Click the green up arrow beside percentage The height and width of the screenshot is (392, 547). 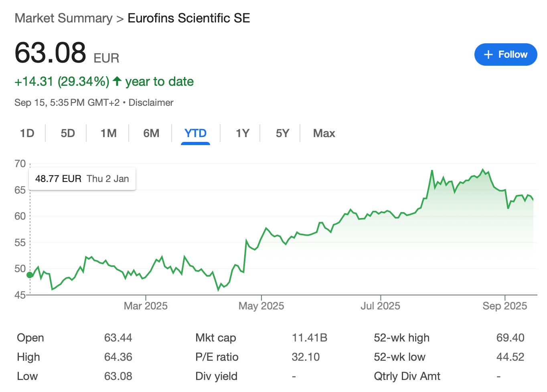click(117, 81)
